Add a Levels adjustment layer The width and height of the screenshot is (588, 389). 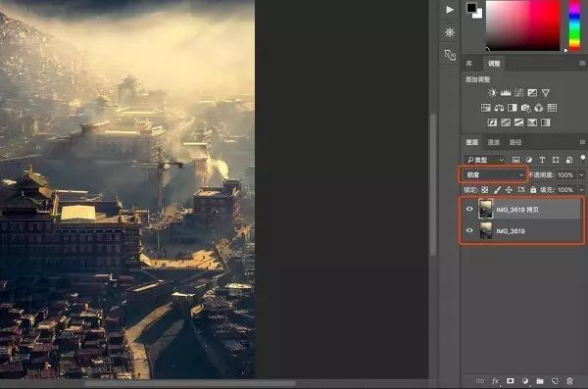tap(506, 93)
